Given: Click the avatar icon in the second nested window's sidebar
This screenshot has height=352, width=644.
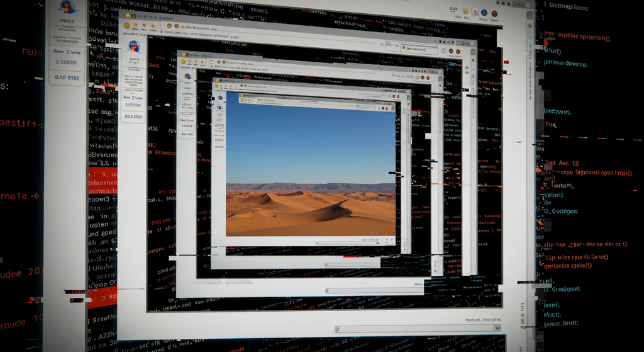Looking at the screenshot, I should coord(134,46).
